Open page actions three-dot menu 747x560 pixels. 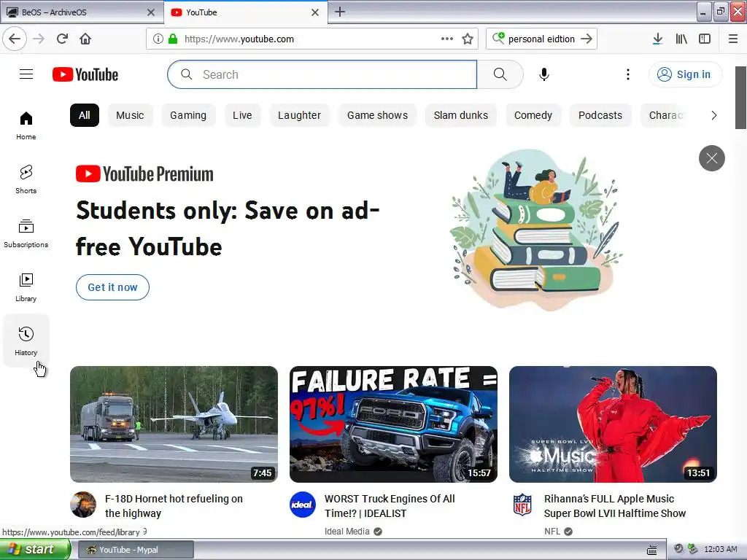447,39
